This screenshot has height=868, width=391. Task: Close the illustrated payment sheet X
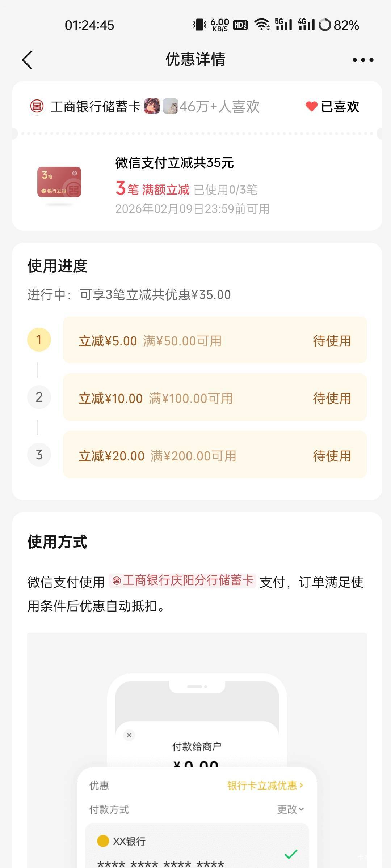(x=129, y=735)
